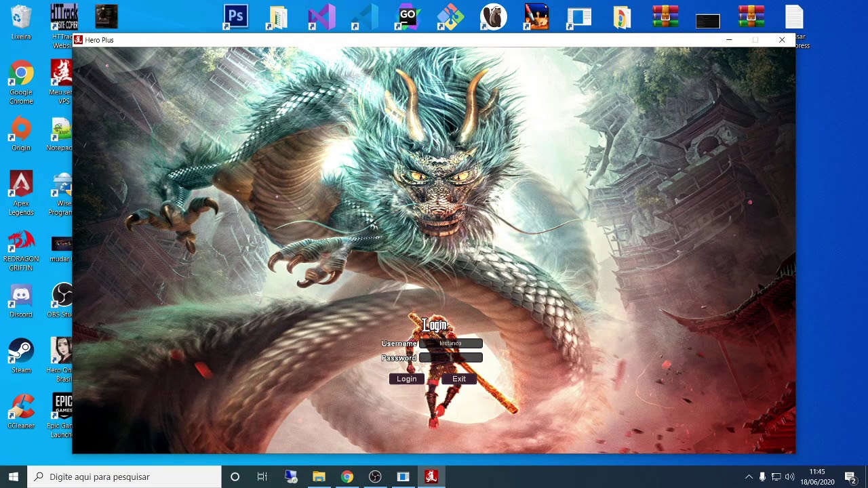Screen dimensions: 868x488
Task: Focus the Password input field
Action: tap(450, 358)
